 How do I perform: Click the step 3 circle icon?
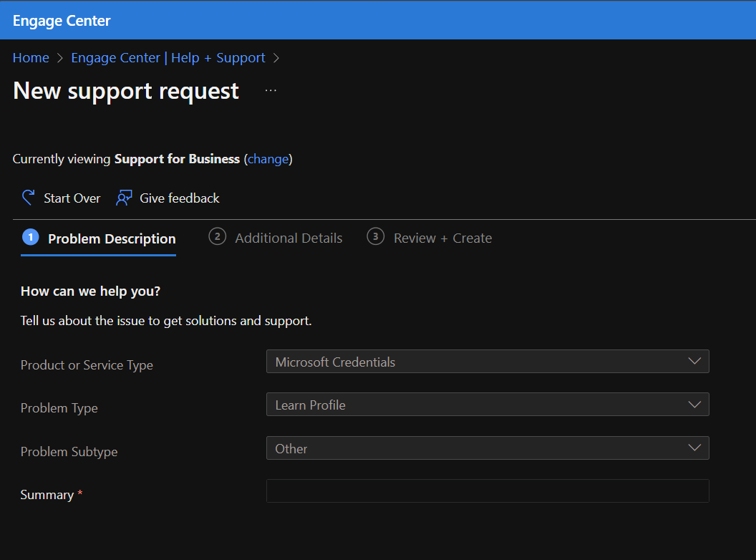pyautogui.click(x=376, y=237)
